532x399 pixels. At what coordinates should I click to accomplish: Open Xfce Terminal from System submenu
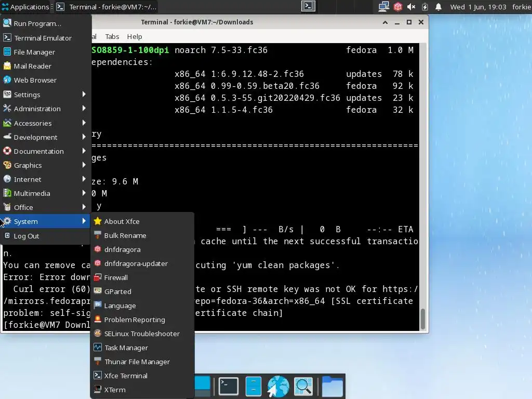(142, 376)
